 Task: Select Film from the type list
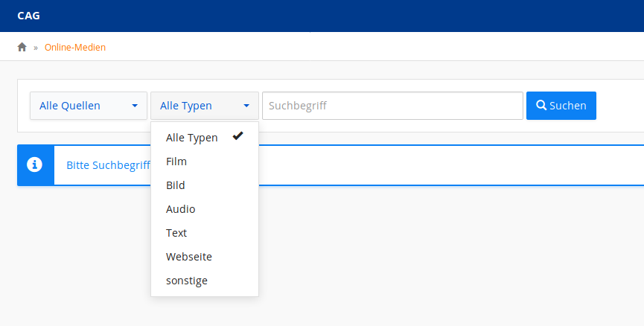tap(176, 162)
